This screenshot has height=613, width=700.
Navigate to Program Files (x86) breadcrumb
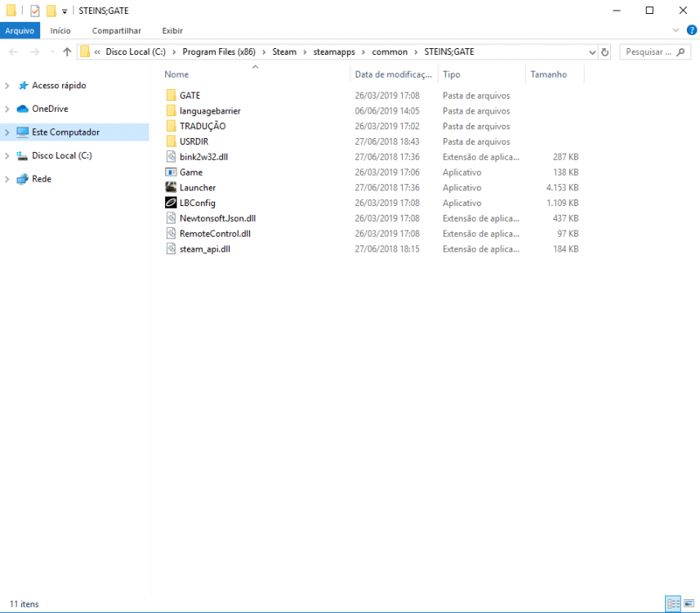coord(219,51)
